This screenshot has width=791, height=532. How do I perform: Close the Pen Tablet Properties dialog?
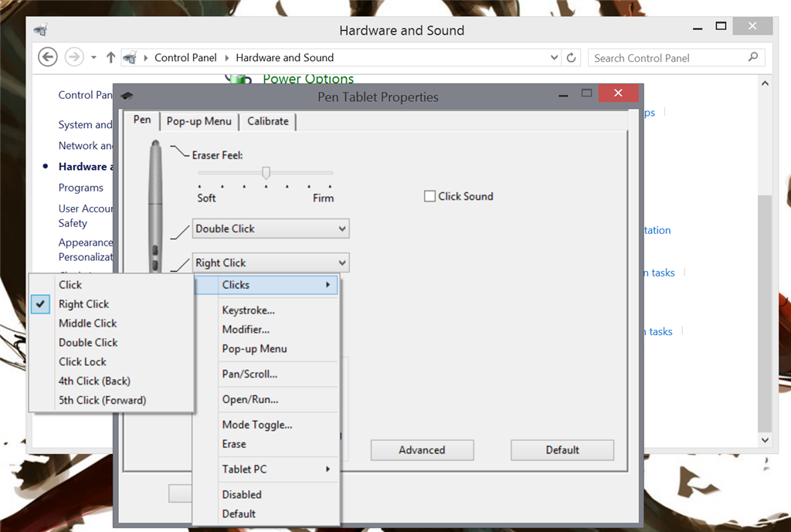click(x=618, y=93)
